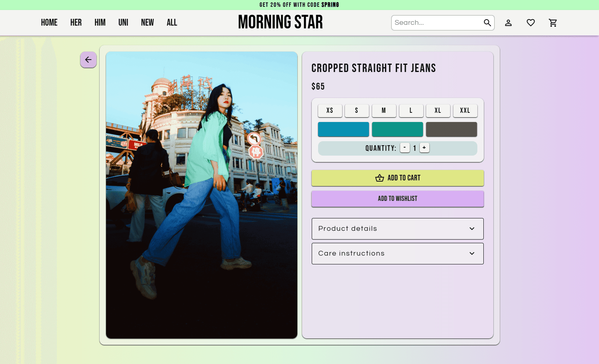Image resolution: width=599 pixels, height=364 pixels.
Task: Select size M
Action: pos(384,110)
